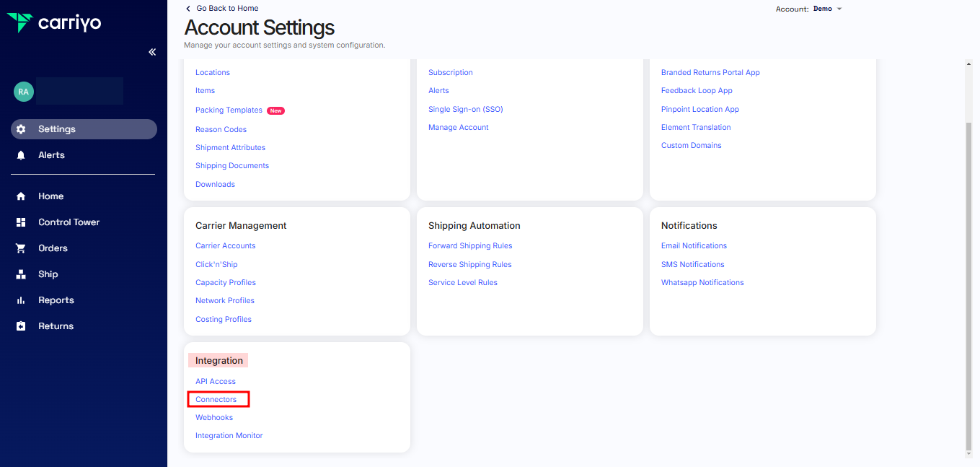The height and width of the screenshot is (467, 980).
Task: Open Shipment Attributes link
Action: tap(230, 148)
